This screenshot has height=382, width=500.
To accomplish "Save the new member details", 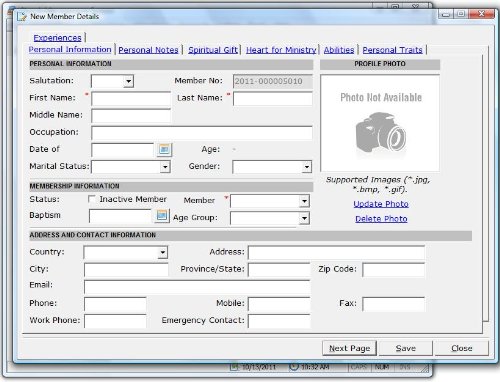I will pos(406,348).
